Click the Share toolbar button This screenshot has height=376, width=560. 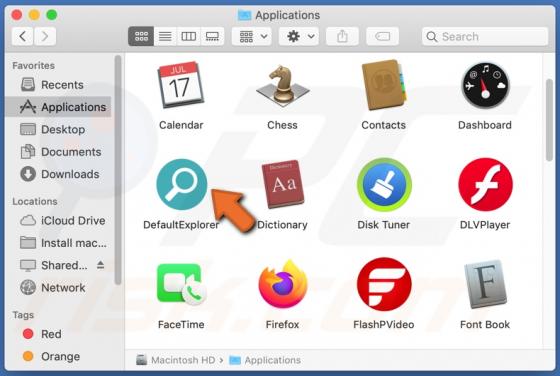coord(342,36)
